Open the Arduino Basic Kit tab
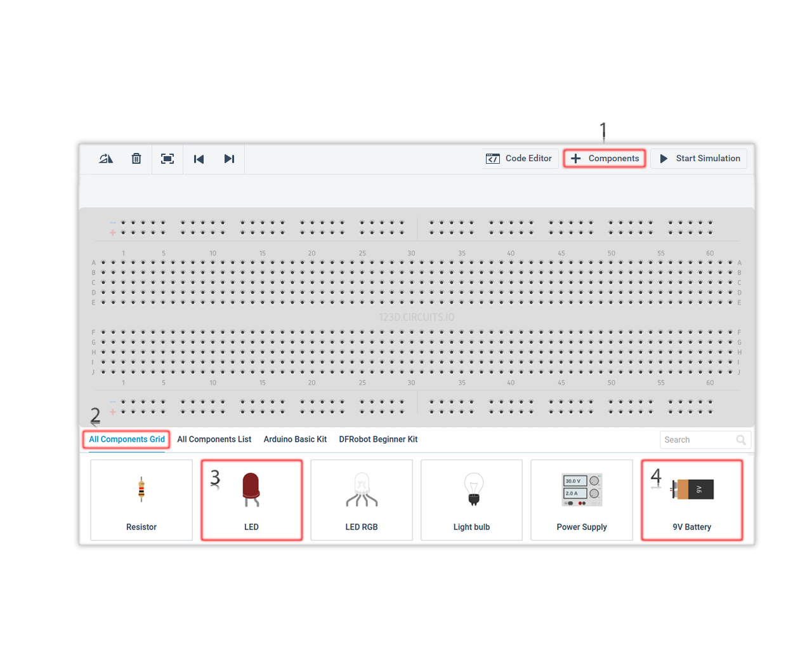The height and width of the screenshot is (650, 812). click(295, 439)
